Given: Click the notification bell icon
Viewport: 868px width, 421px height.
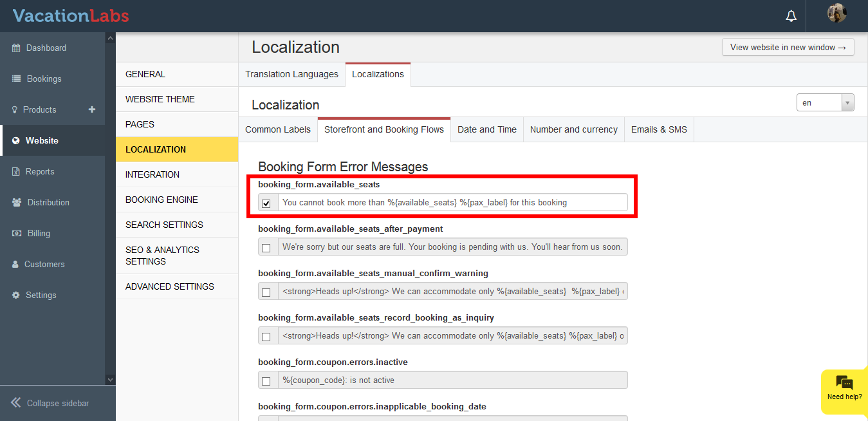Looking at the screenshot, I should pos(791,16).
